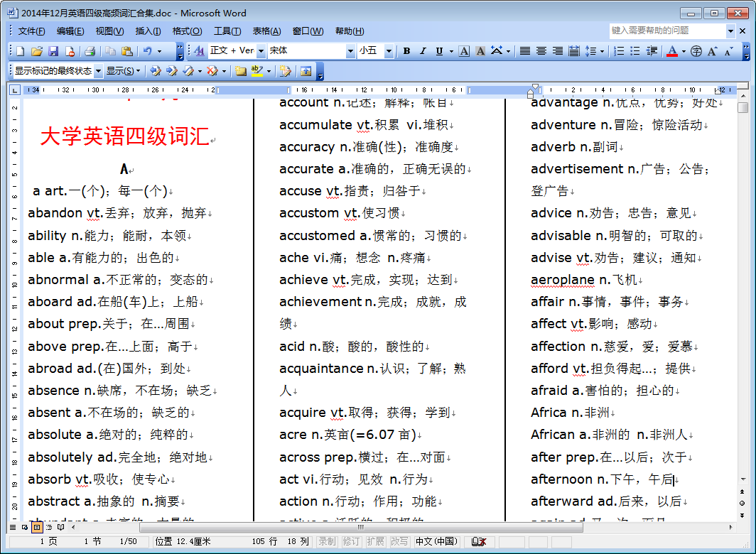This screenshot has height=554, width=756.
Task: Decrease the paragraph indent
Action: [x=652, y=51]
